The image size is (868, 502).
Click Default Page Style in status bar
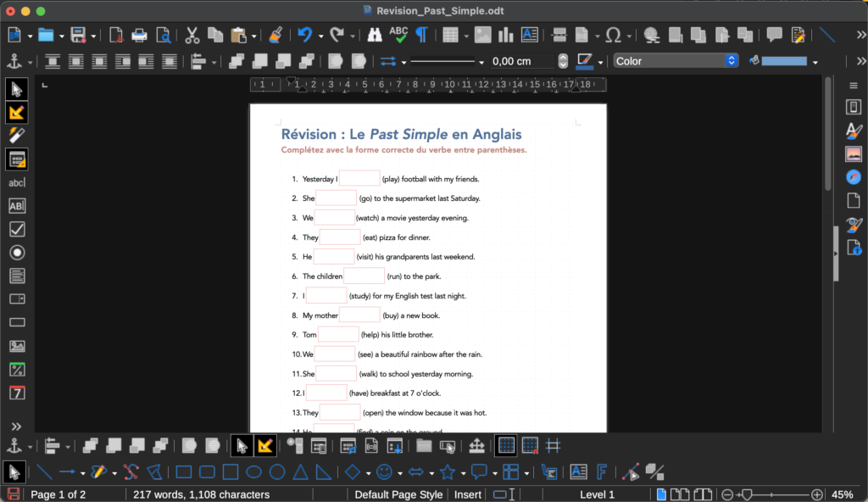point(398,494)
